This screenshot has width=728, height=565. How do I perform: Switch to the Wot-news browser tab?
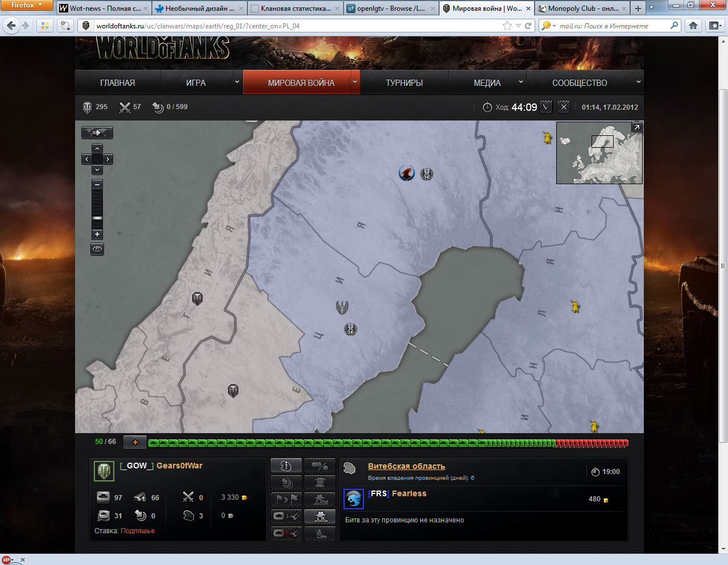click(x=104, y=9)
